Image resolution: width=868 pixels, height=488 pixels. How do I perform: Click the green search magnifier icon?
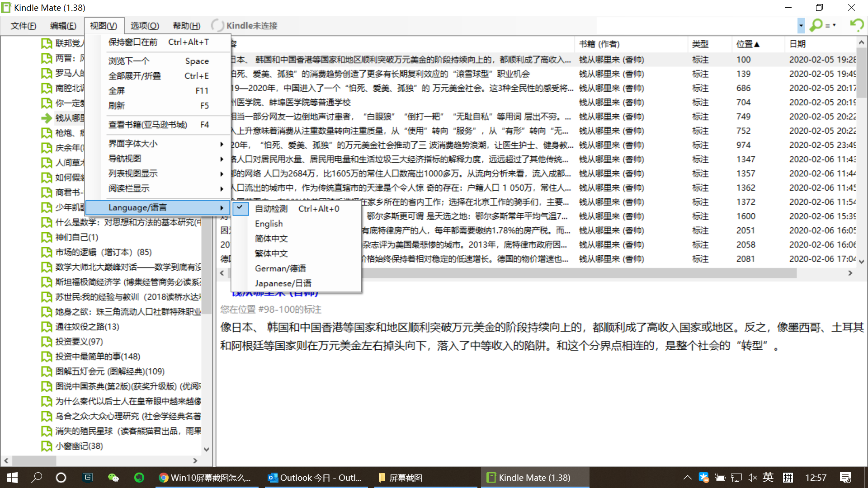(x=816, y=25)
